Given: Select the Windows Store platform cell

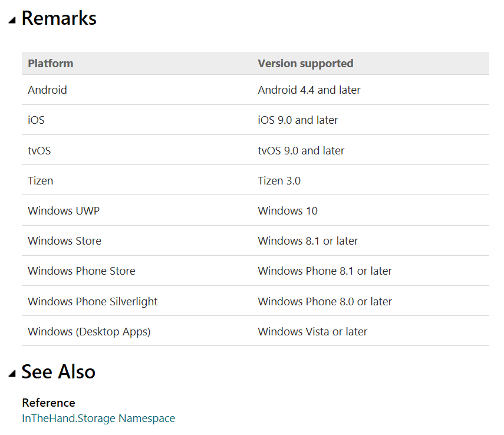Looking at the screenshot, I should pos(64,241).
